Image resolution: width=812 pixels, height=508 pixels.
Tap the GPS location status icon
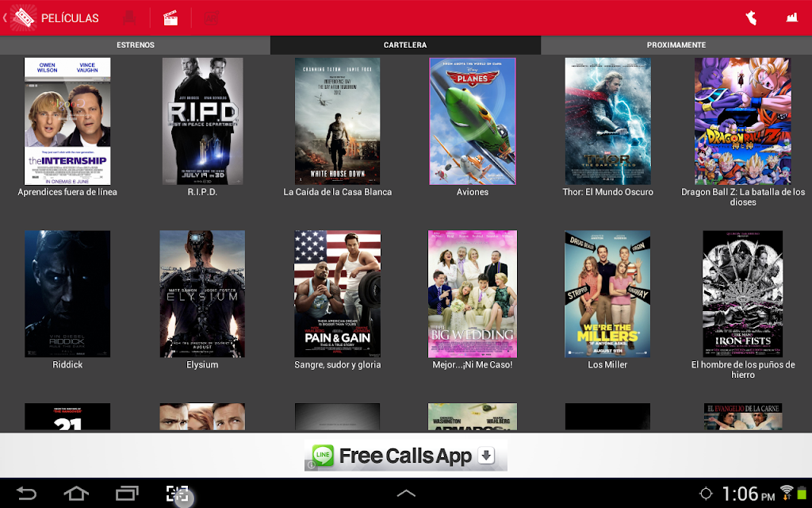pos(705,494)
